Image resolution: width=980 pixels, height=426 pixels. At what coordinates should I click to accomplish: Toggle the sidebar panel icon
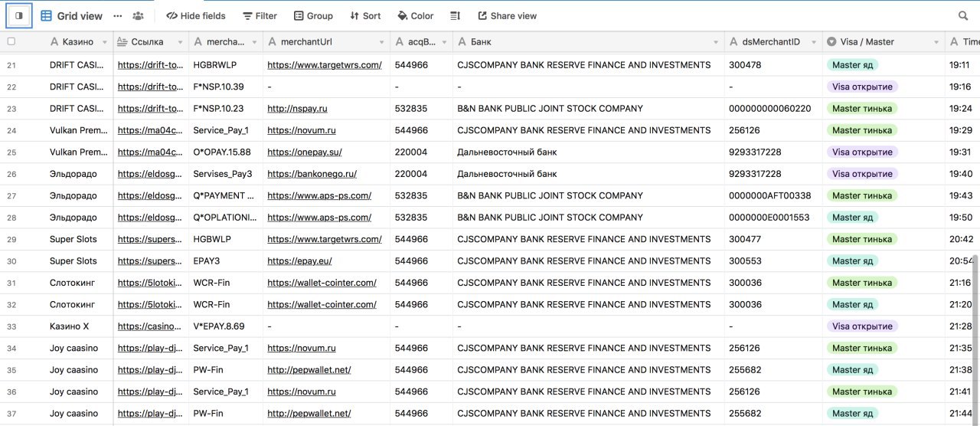pyautogui.click(x=19, y=15)
